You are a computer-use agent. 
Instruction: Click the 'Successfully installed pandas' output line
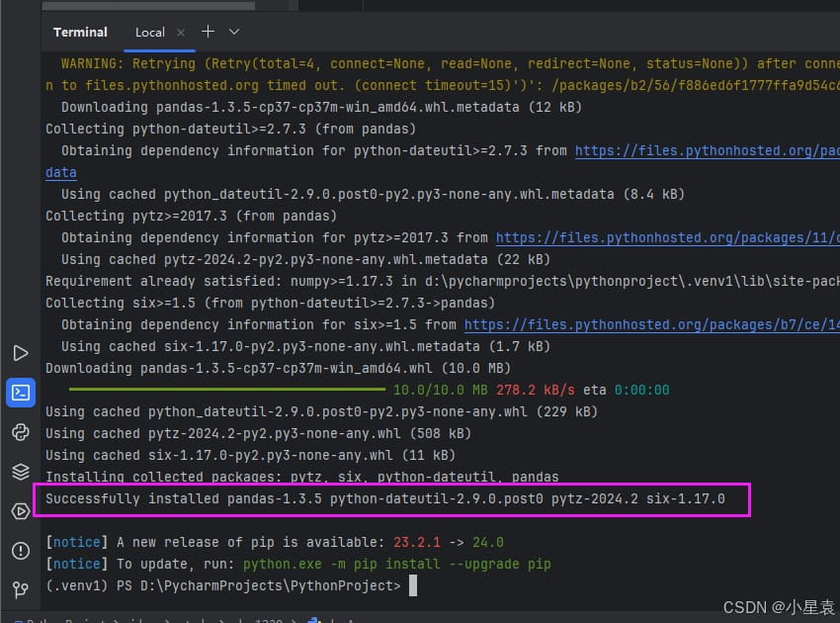coord(385,499)
